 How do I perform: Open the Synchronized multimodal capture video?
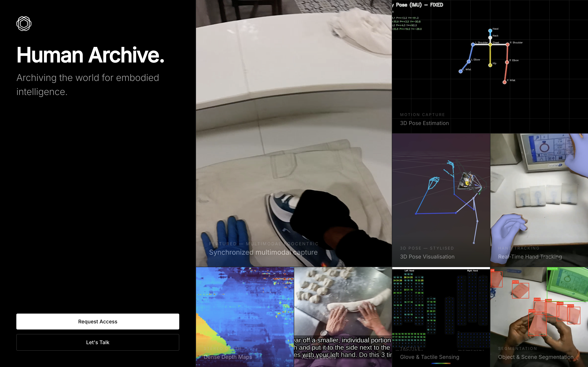pyautogui.click(x=294, y=134)
